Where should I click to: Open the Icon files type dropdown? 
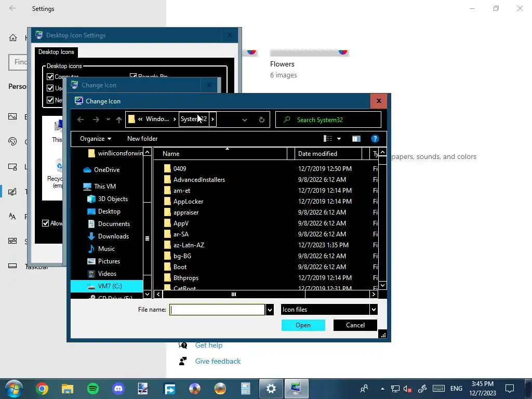(x=329, y=310)
